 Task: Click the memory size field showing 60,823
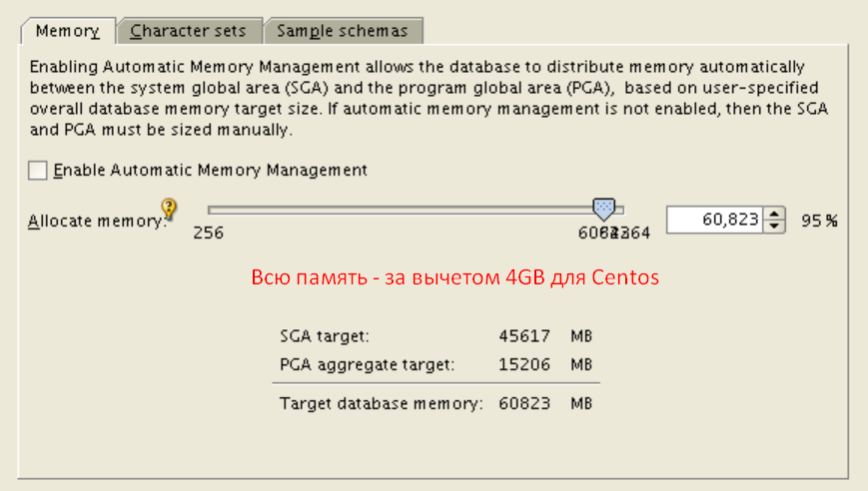pos(713,220)
